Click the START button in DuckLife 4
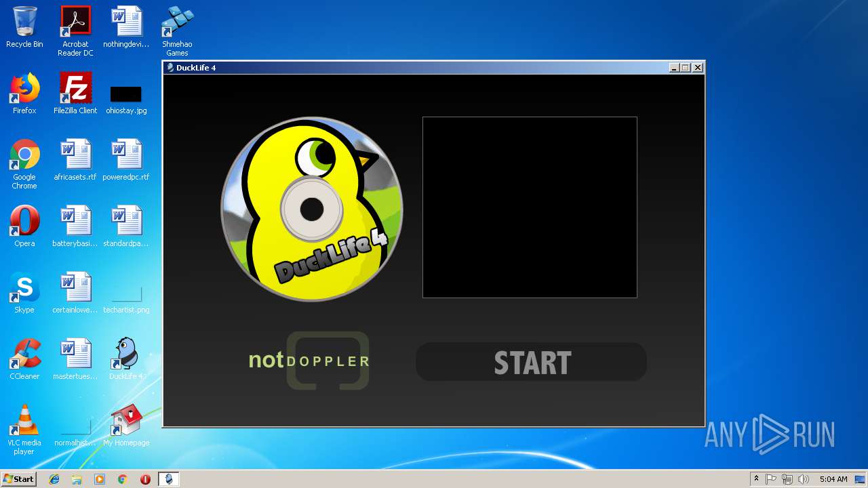The width and height of the screenshot is (868, 488). coord(531,362)
